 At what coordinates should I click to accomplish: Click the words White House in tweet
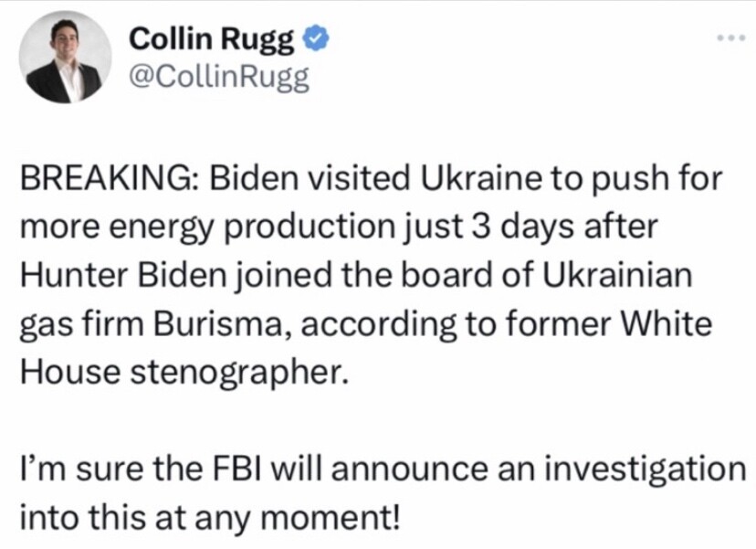667,323
